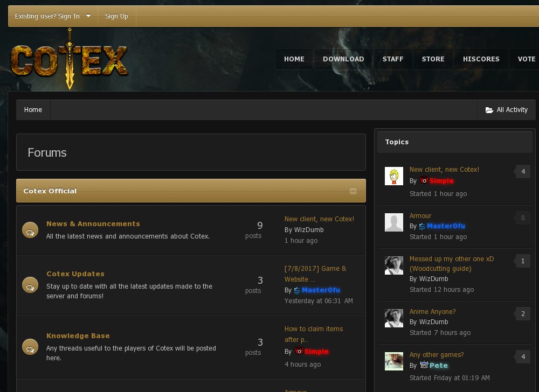Screen dimensions: 539x392
Task: Click the Knowledge Base forum icon
Action: point(30,347)
